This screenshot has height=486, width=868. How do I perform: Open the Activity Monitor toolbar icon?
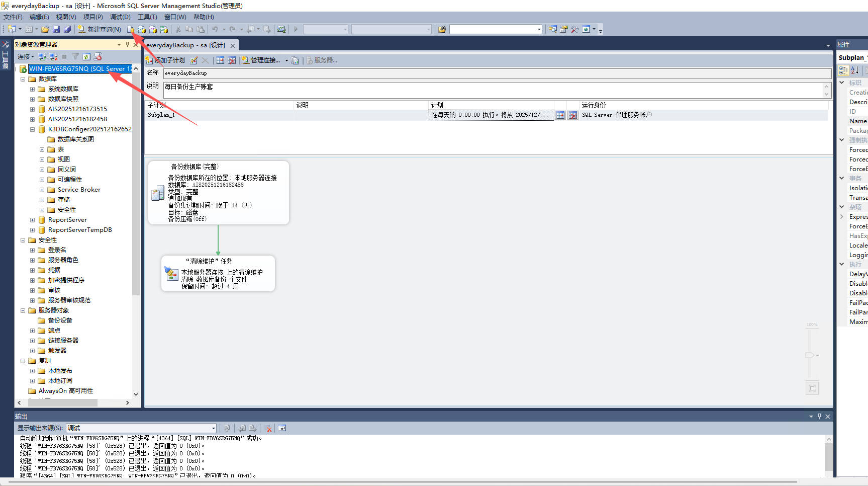[x=281, y=29]
